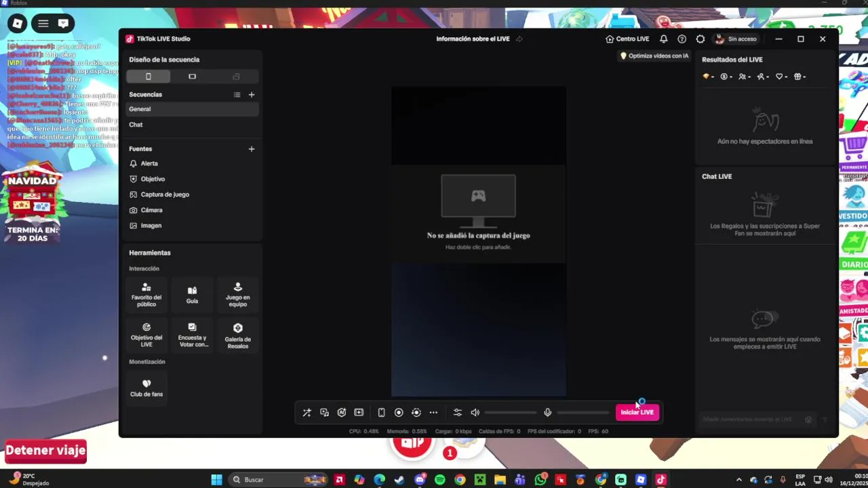Open Favorito del público tool
The width and height of the screenshot is (868, 488).
coord(146,295)
